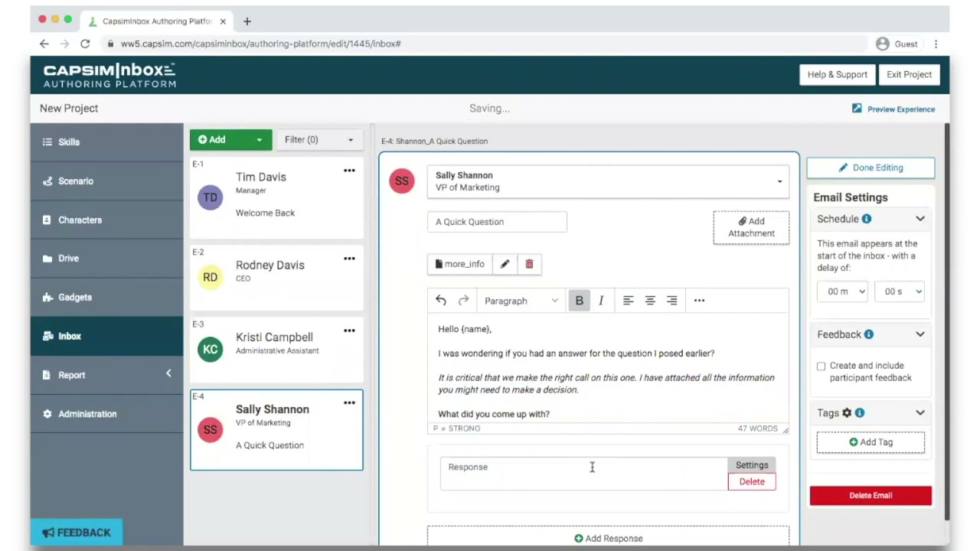Viewport: 980px width, 551px height.
Task: Click into the Response text field
Action: pos(583,474)
